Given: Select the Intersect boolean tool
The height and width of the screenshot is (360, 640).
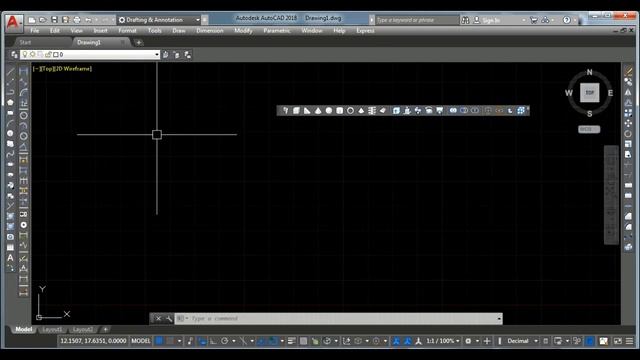Looking at the screenshot, I should 475,111.
